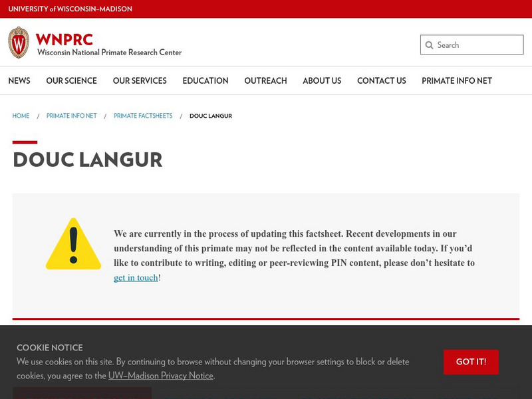Open University of Wisconsin–Madison top link
Viewport: 532px width, 399px height.
(x=70, y=9)
